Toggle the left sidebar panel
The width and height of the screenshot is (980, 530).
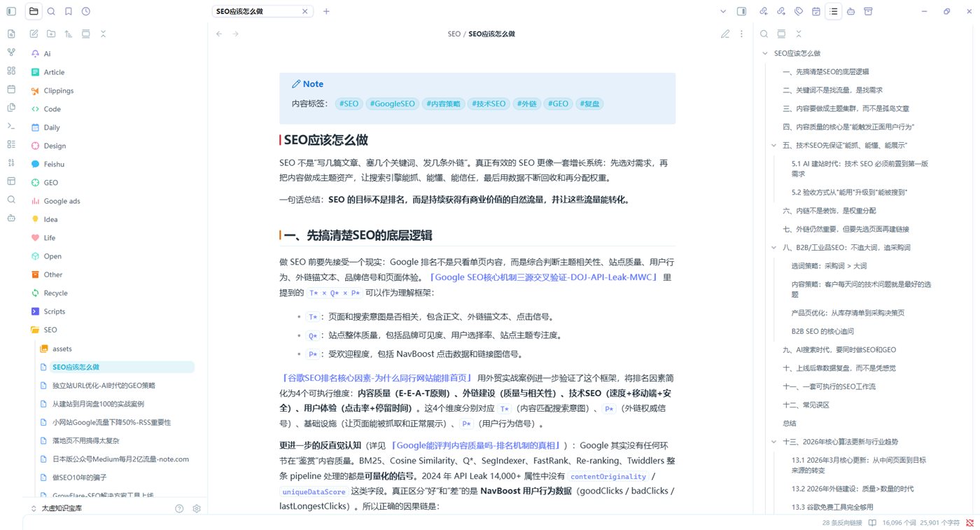click(10, 11)
